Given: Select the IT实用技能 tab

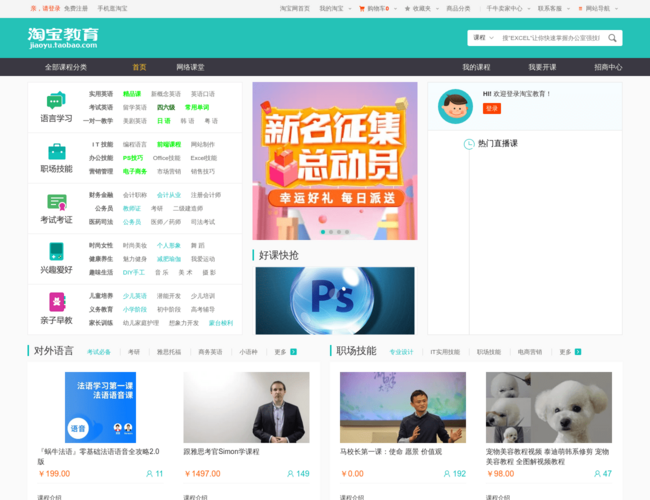Looking at the screenshot, I should coord(445,352).
